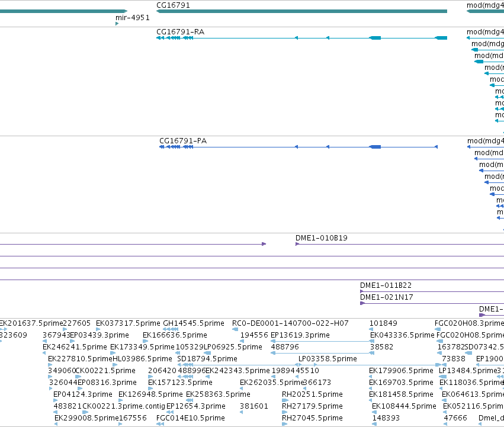Open EST FGC014E10.5prime
This screenshot has height=427, width=504.
click(x=190, y=418)
